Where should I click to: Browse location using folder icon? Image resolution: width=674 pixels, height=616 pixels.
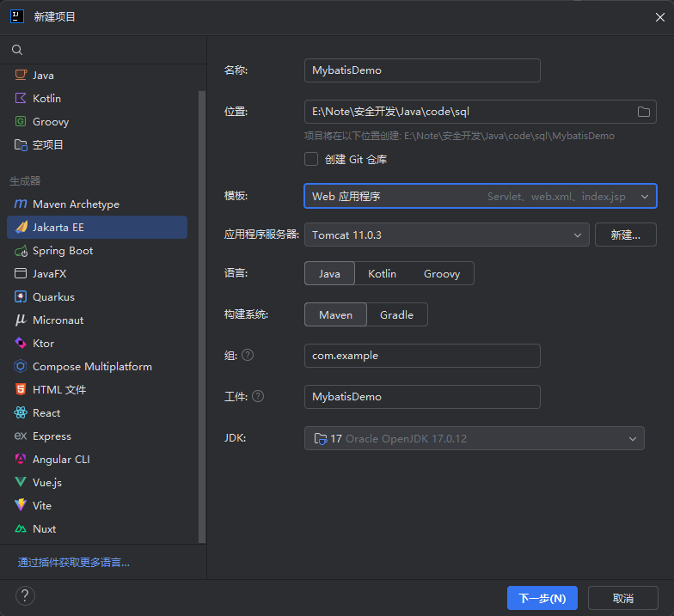click(x=643, y=112)
